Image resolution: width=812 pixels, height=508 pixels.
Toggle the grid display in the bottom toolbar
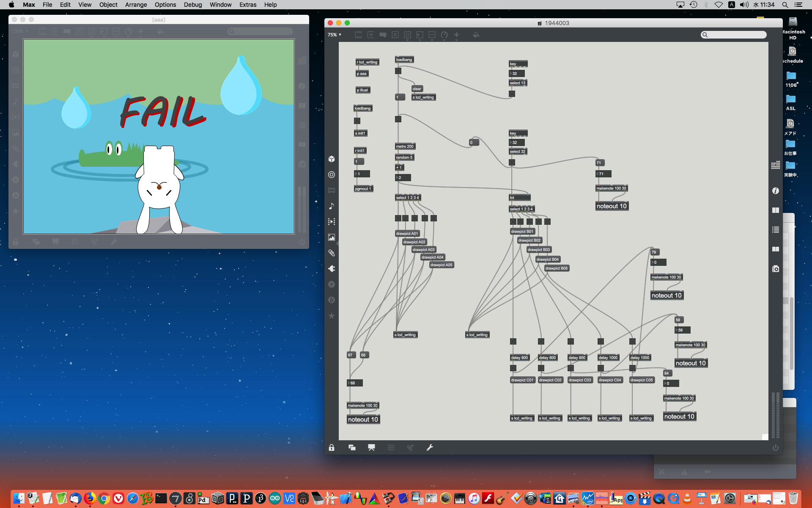coord(391,447)
